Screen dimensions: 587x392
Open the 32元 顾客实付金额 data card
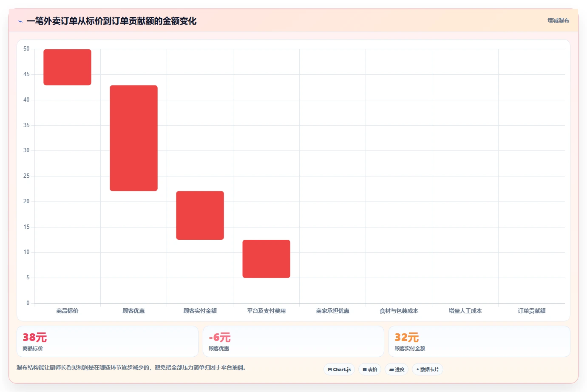click(x=479, y=341)
